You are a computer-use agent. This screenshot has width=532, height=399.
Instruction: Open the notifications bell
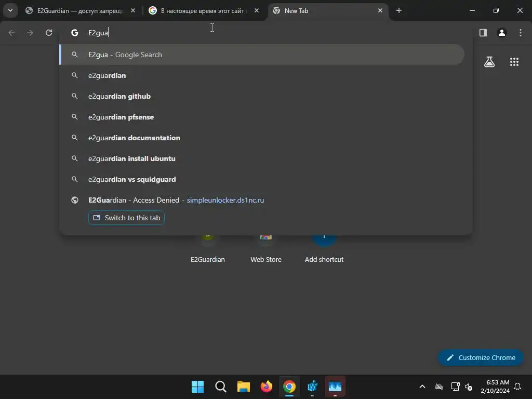pyautogui.click(x=517, y=387)
